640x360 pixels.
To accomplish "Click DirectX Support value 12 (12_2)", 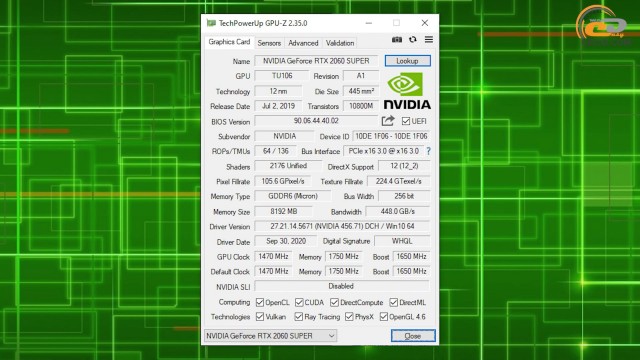I will pos(404,166).
